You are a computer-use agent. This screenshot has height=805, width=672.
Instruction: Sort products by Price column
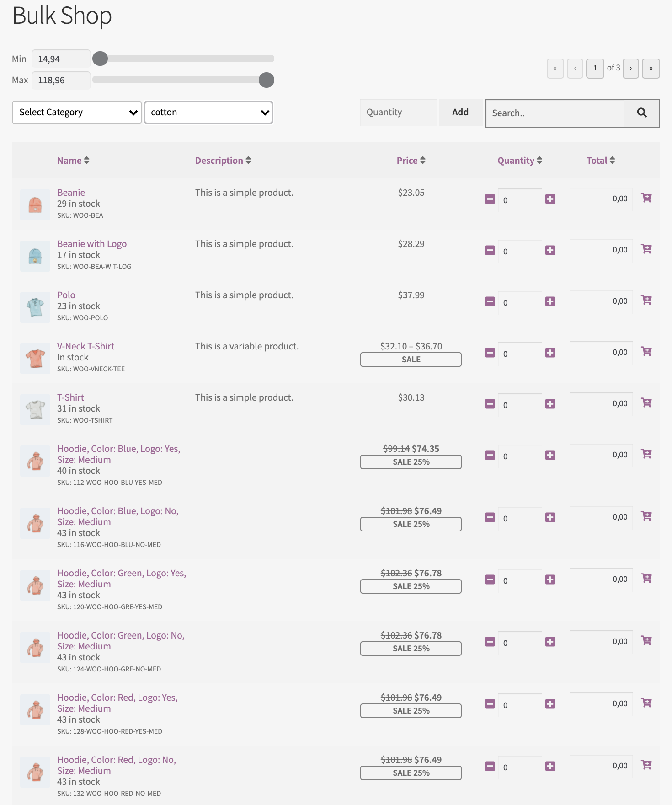coord(411,161)
